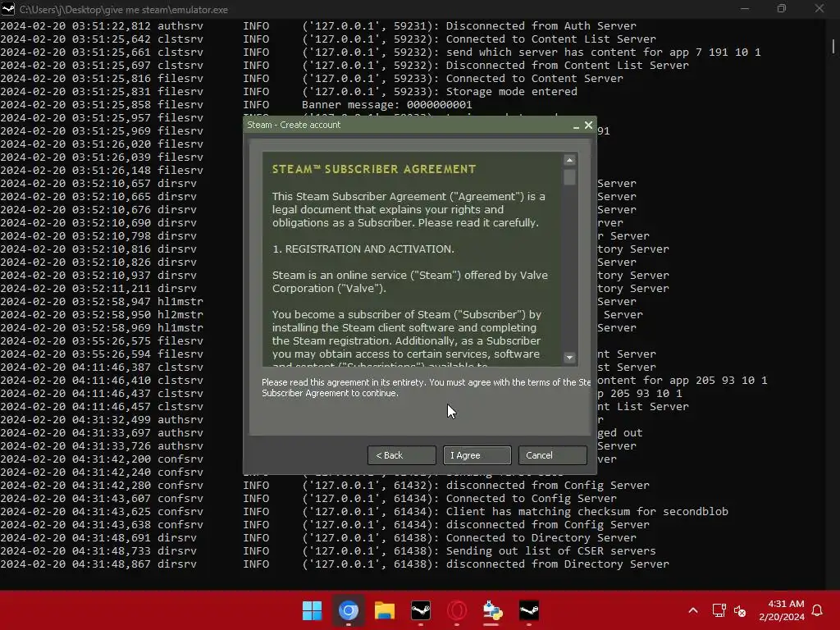
Task: Click the subscriber agreement scrollbar thumb
Action: (x=569, y=177)
